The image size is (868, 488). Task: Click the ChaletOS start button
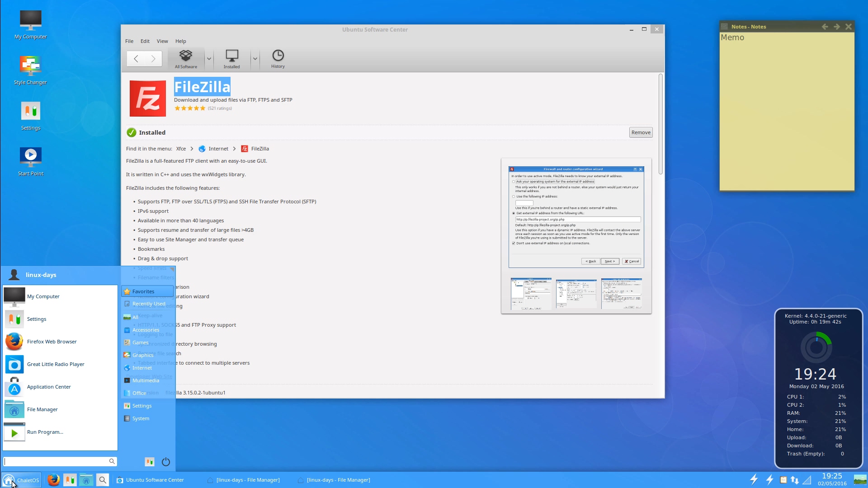point(21,480)
